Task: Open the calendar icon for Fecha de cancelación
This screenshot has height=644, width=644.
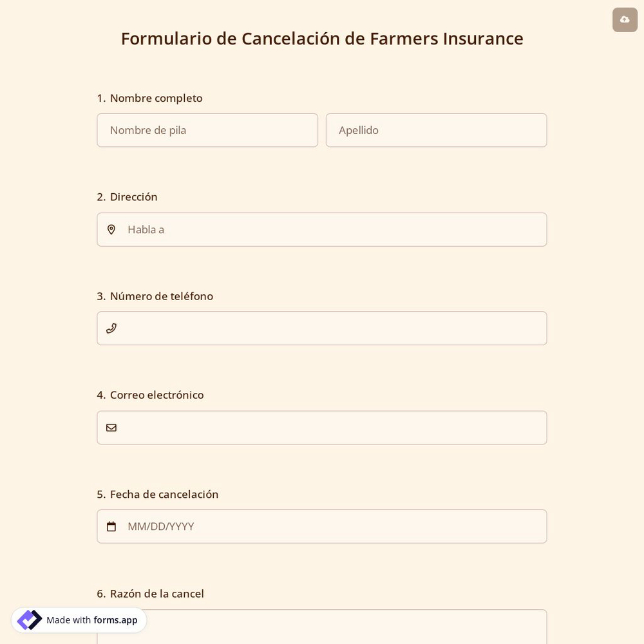Action: coord(111,526)
